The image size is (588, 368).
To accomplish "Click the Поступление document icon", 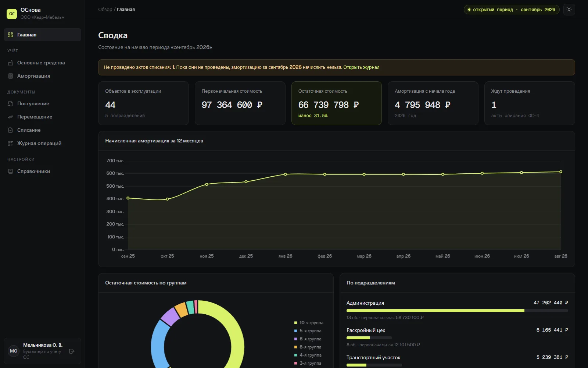I will pyautogui.click(x=10, y=104).
